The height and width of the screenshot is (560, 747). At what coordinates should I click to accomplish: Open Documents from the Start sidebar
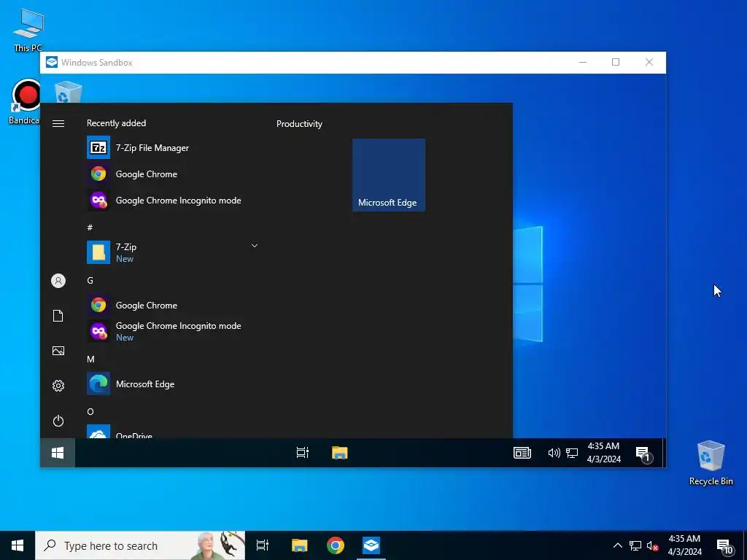coord(58,316)
